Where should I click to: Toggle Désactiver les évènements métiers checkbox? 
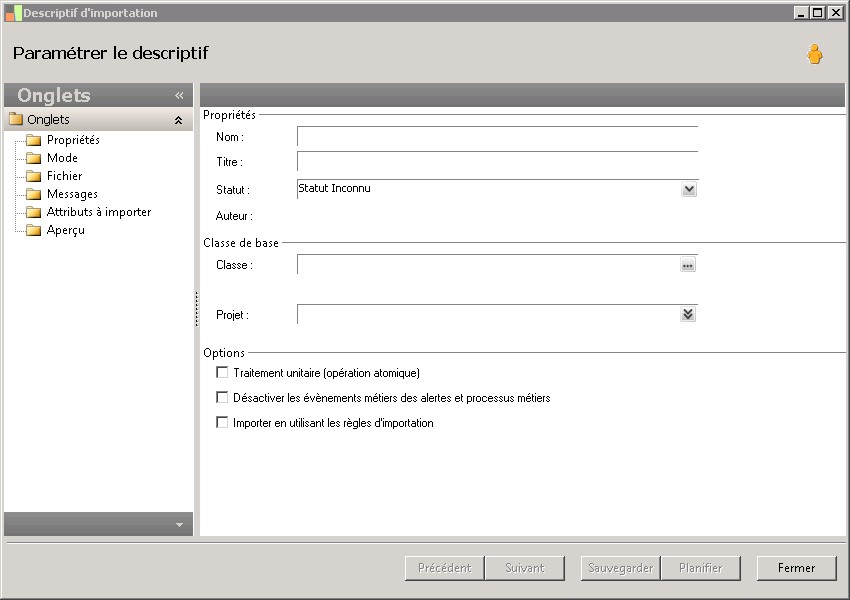pyautogui.click(x=222, y=397)
